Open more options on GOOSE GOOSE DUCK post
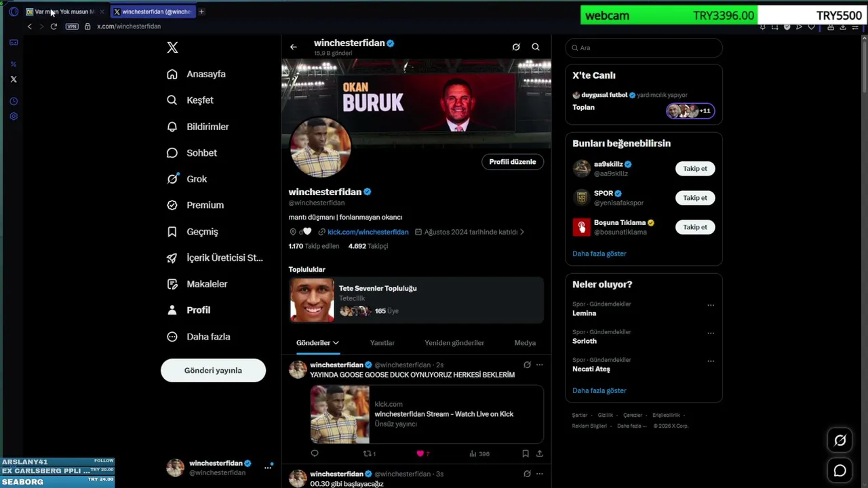Screen dimensions: 868x488 coord(540,365)
